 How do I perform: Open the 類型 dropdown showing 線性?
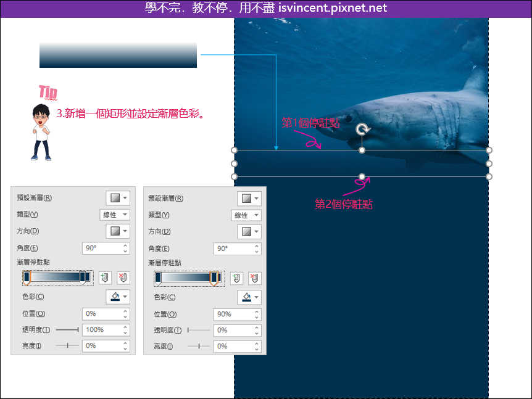tap(115, 214)
